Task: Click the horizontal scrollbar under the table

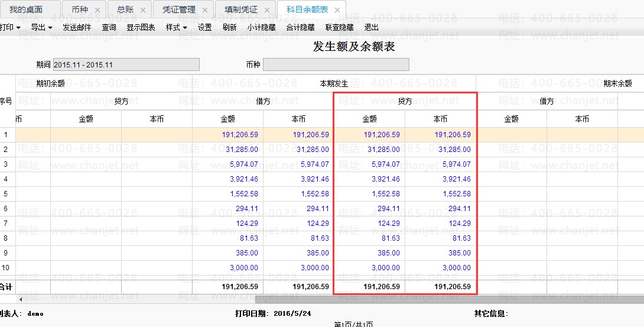Action: click(319, 299)
